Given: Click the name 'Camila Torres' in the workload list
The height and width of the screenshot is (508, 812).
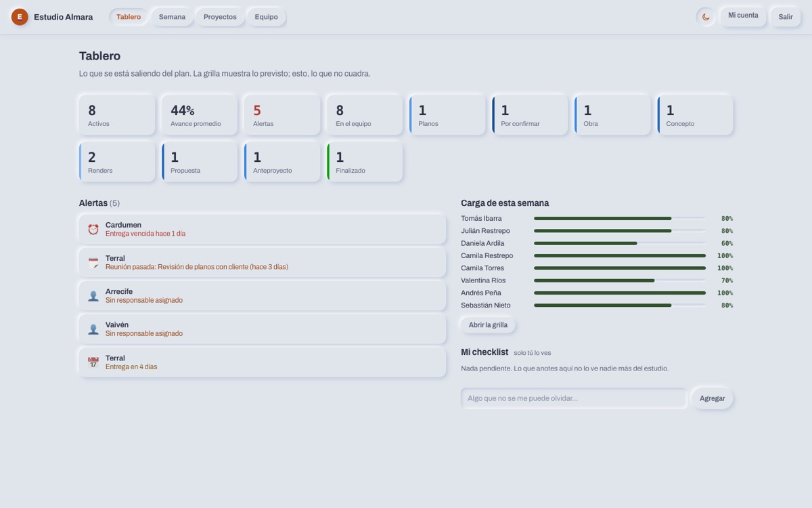Looking at the screenshot, I should pyautogui.click(x=482, y=268).
